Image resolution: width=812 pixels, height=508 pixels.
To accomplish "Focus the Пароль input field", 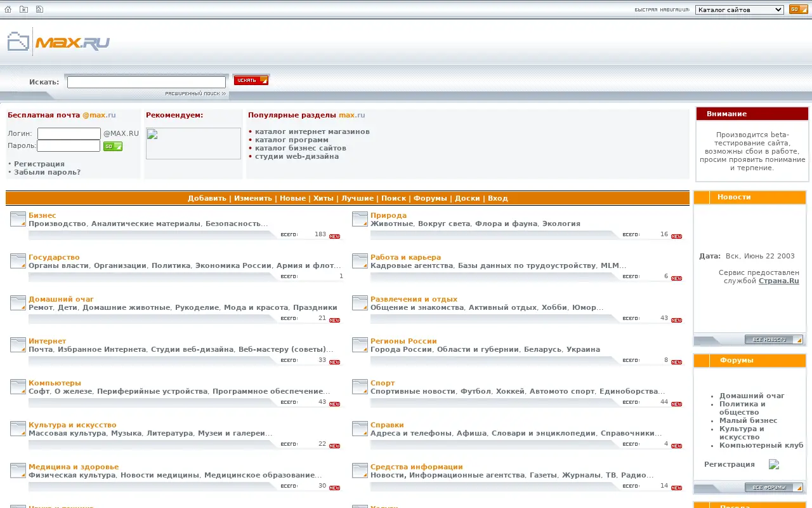I will point(69,146).
